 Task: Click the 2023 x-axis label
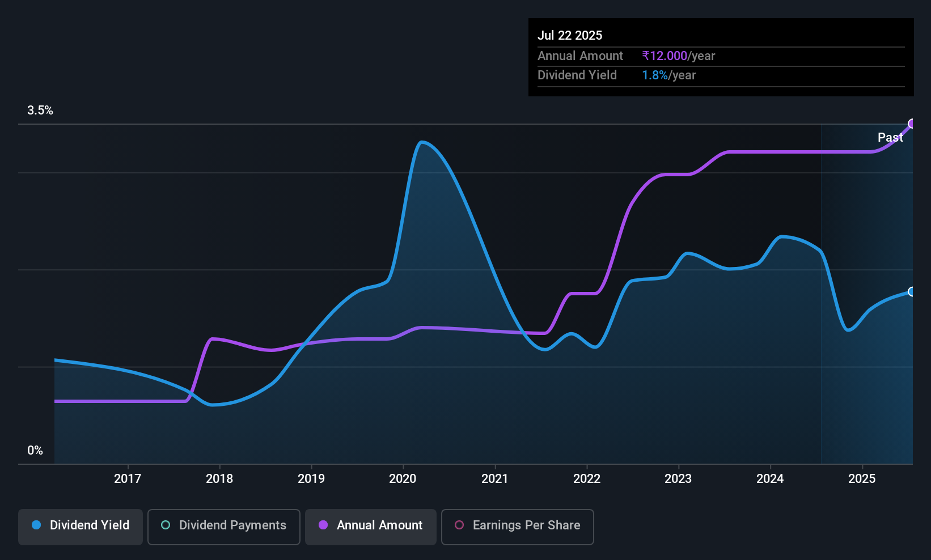tap(678, 479)
